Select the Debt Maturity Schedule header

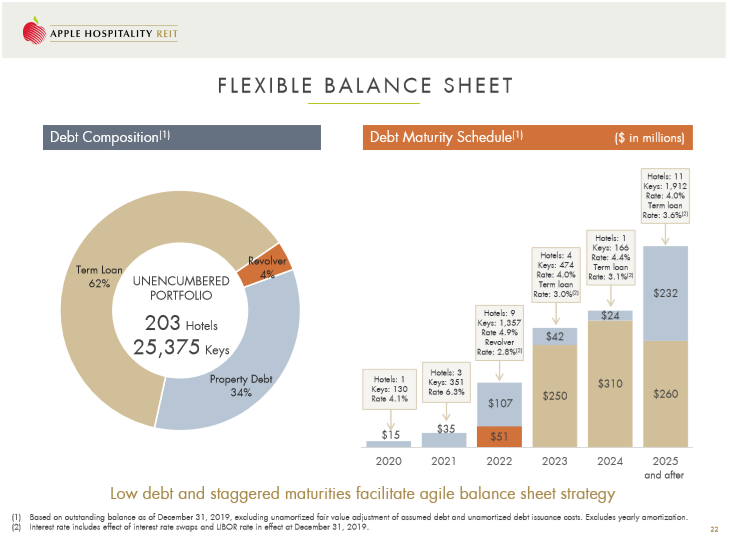525,137
